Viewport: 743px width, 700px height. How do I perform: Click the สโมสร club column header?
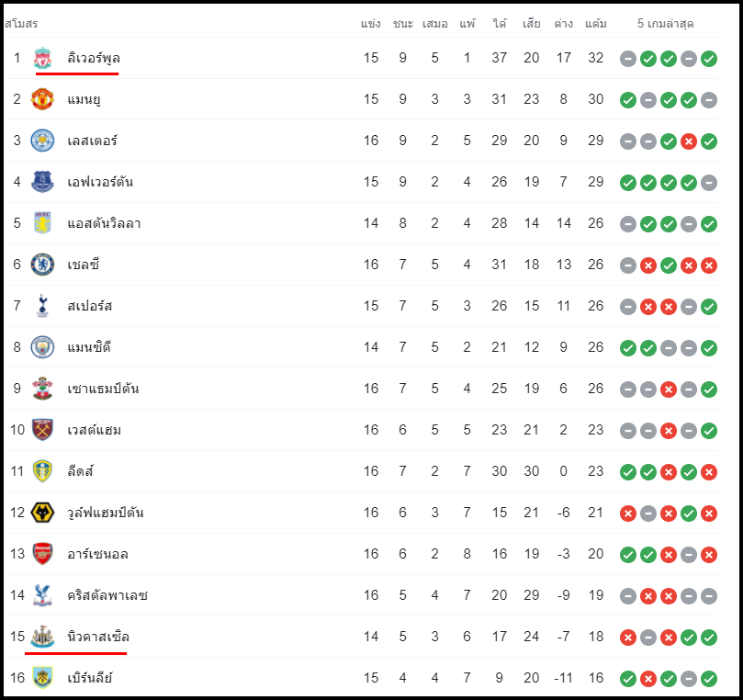pyautogui.click(x=21, y=23)
